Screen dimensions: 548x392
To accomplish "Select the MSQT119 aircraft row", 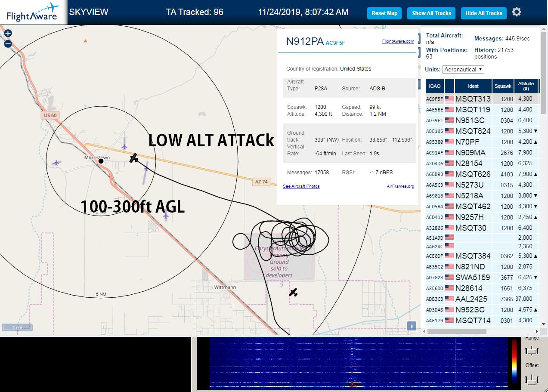I will coord(482,110).
